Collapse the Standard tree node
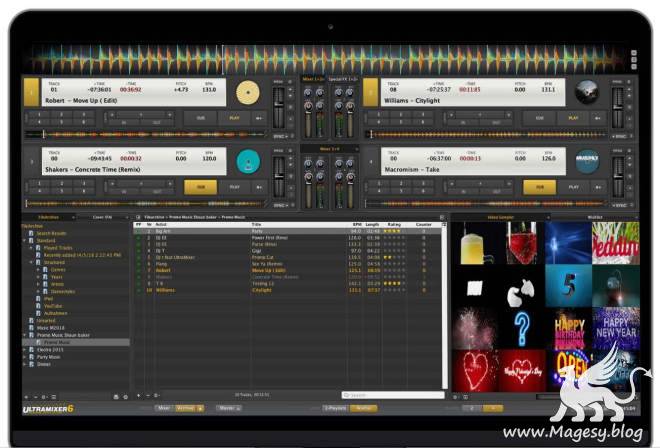This screenshot has width=660, height=448. [x=24, y=241]
